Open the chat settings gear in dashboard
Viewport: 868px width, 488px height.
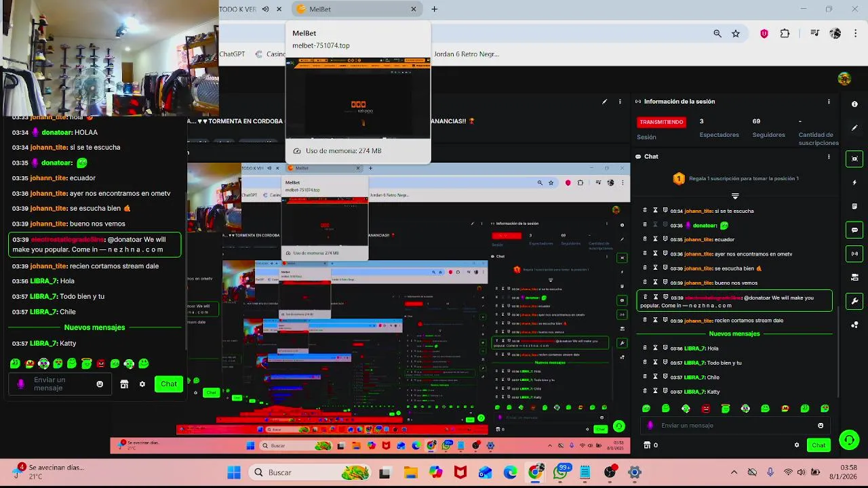[797, 445]
